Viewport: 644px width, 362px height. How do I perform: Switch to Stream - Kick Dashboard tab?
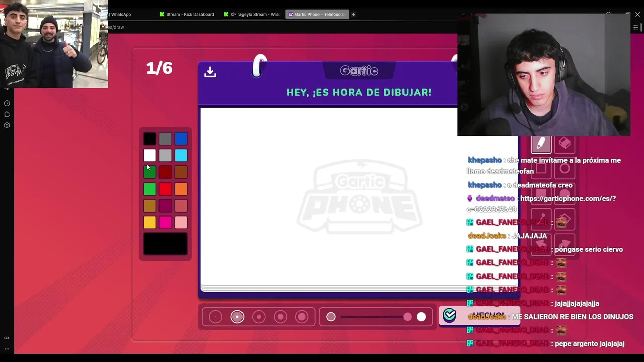pos(187,14)
